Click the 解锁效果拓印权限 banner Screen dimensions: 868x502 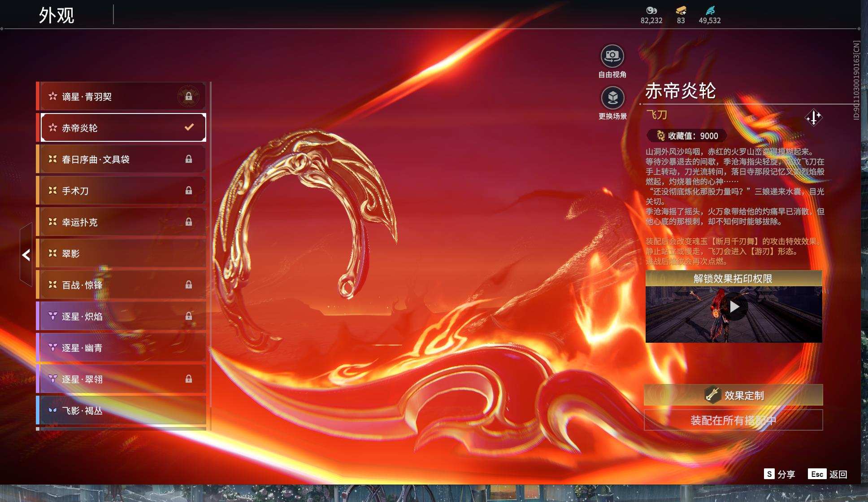tap(733, 279)
